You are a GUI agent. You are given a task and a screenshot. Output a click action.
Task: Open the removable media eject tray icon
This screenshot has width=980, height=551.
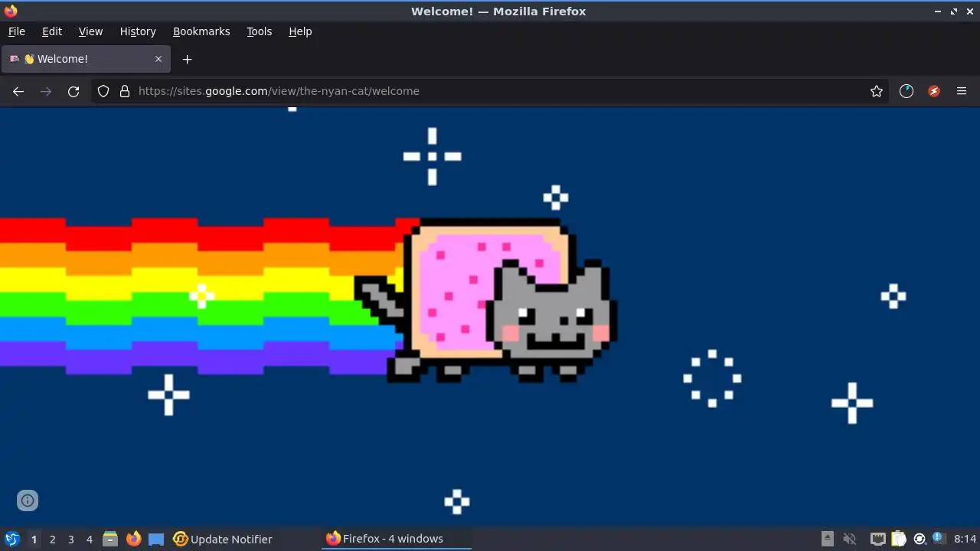(828, 539)
